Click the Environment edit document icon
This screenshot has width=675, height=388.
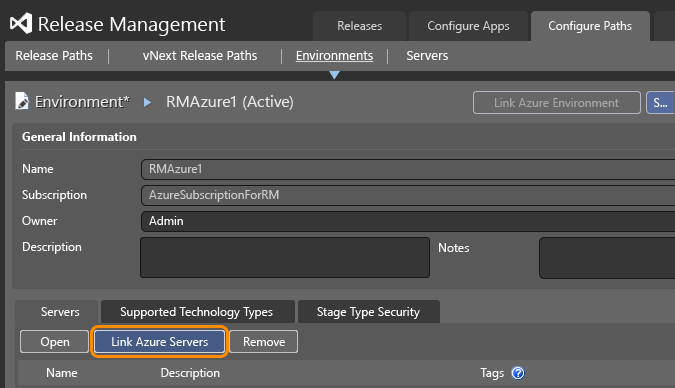tap(22, 101)
